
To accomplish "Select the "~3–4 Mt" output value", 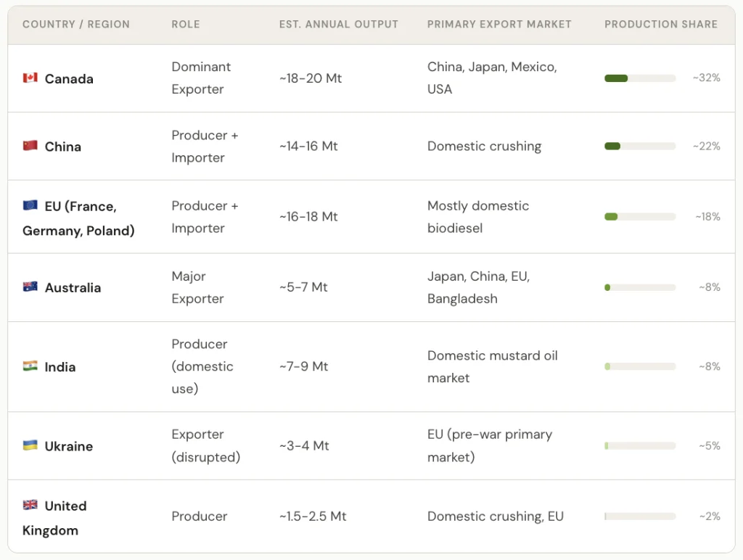I will tap(304, 445).
